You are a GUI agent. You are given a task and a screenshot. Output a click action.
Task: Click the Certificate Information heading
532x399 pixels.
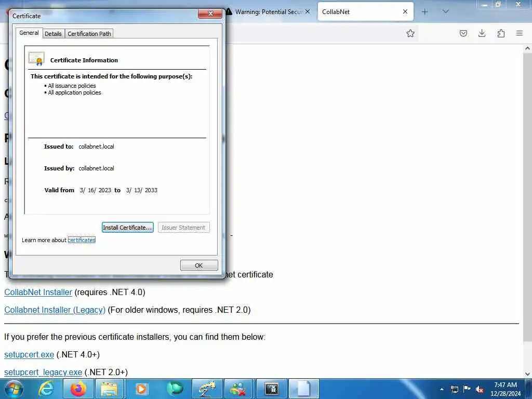[84, 60]
